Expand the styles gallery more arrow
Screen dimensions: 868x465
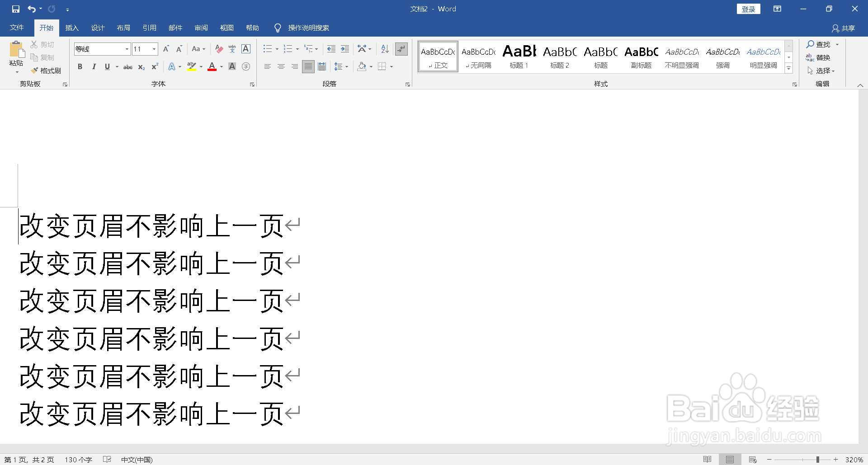point(789,68)
